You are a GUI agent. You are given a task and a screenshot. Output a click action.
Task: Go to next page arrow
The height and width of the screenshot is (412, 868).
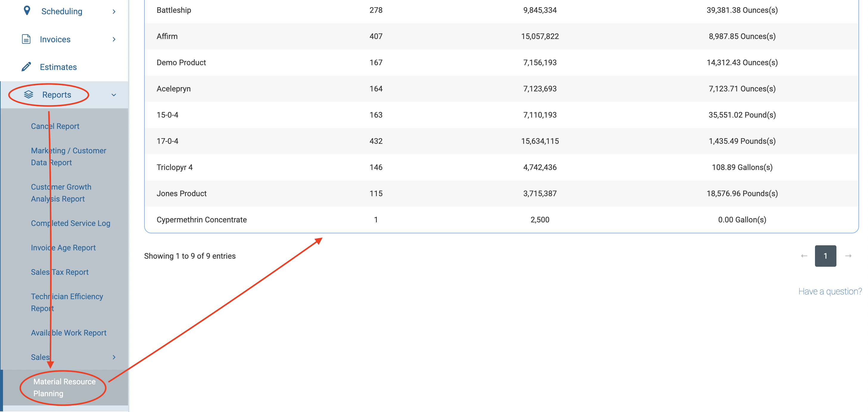click(848, 256)
